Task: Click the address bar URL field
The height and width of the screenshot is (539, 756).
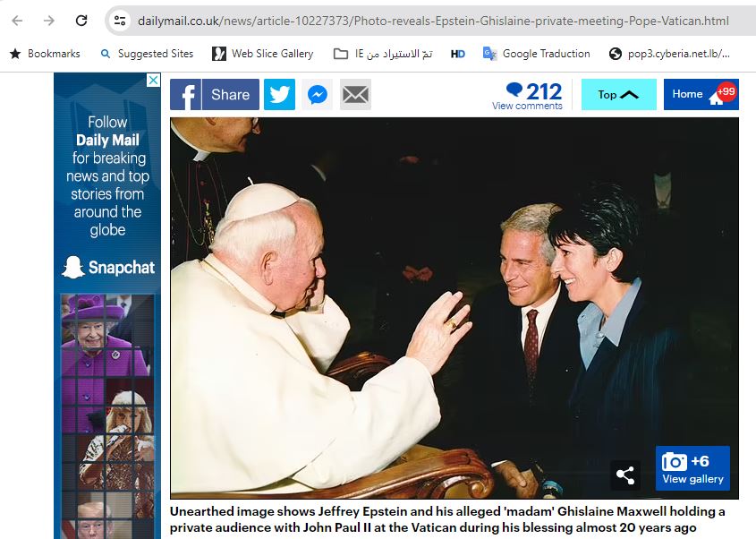Action: click(x=429, y=21)
